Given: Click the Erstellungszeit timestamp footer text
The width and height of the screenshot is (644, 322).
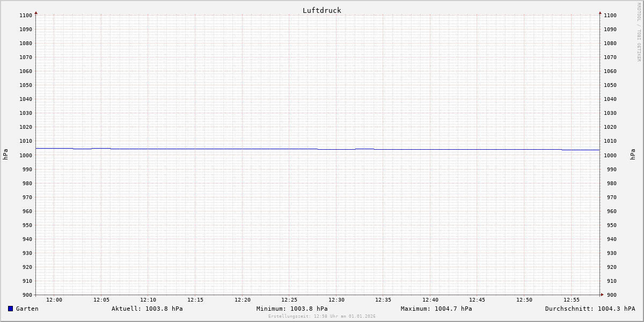Looking at the screenshot, I should tap(322, 317).
